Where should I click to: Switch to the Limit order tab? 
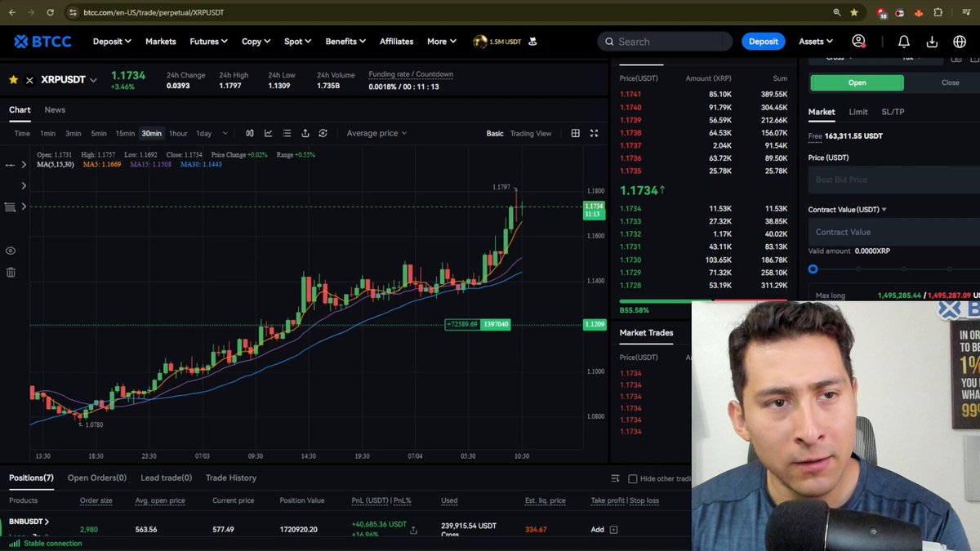(x=858, y=112)
